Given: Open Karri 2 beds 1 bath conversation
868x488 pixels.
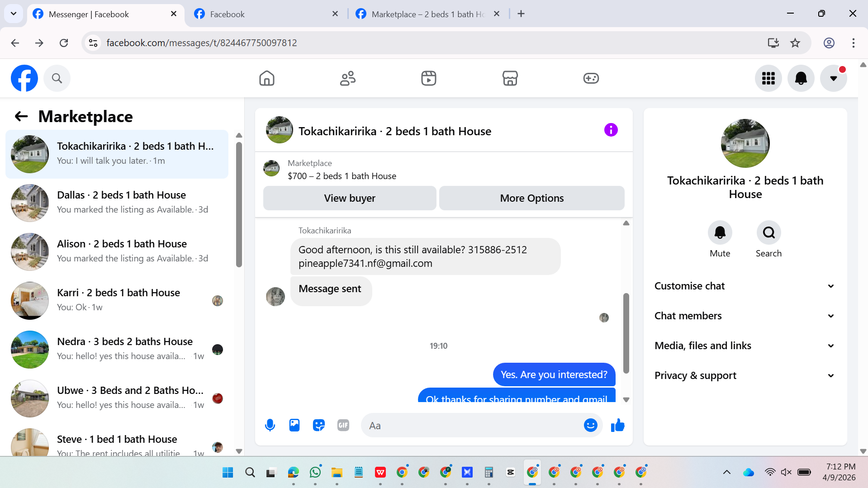Looking at the screenshot, I should pos(117,300).
